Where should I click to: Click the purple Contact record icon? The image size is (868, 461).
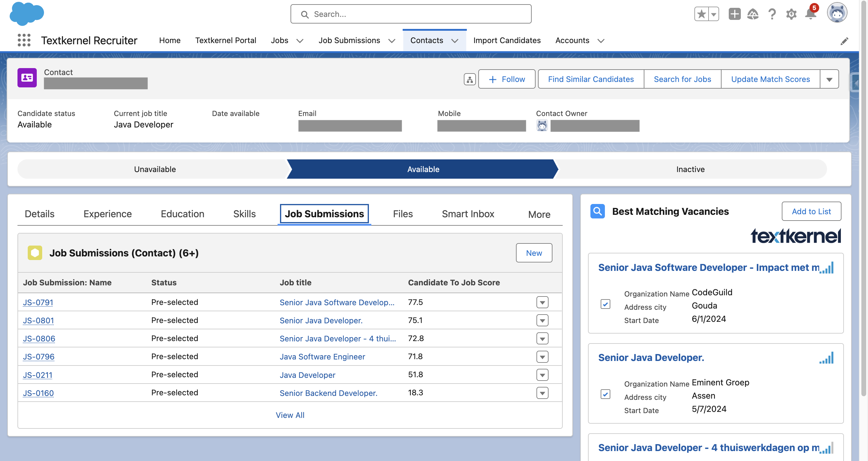[x=27, y=78]
